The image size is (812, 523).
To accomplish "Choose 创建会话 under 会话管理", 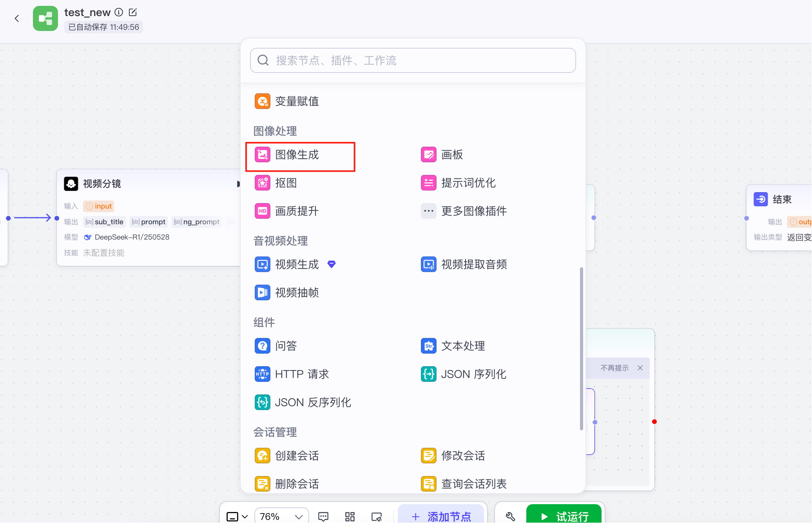I will 297,456.
